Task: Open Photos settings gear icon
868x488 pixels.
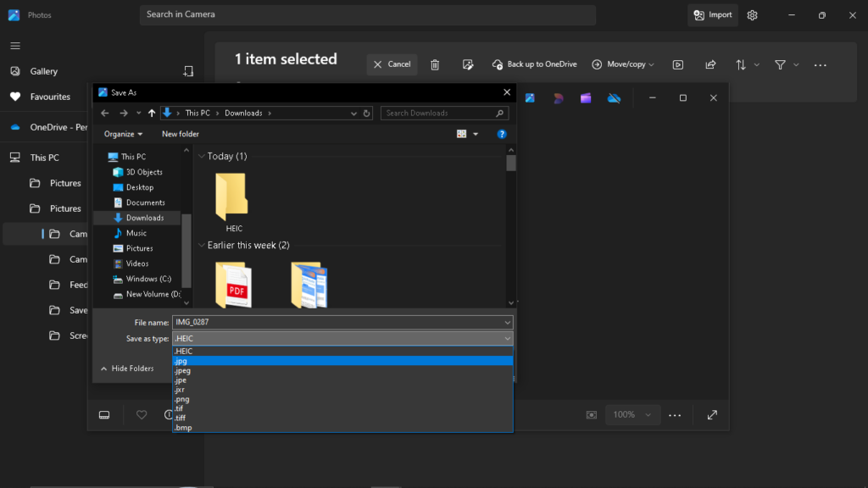Action: click(752, 15)
